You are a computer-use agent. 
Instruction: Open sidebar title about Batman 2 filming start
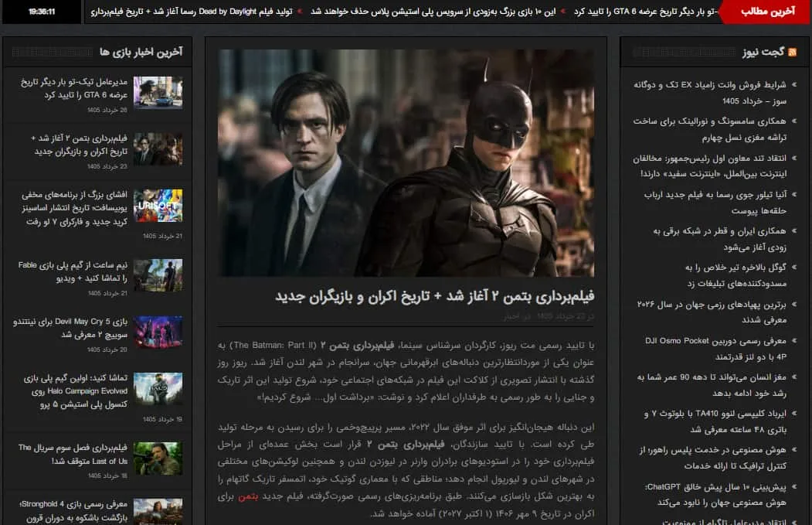click(x=79, y=145)
